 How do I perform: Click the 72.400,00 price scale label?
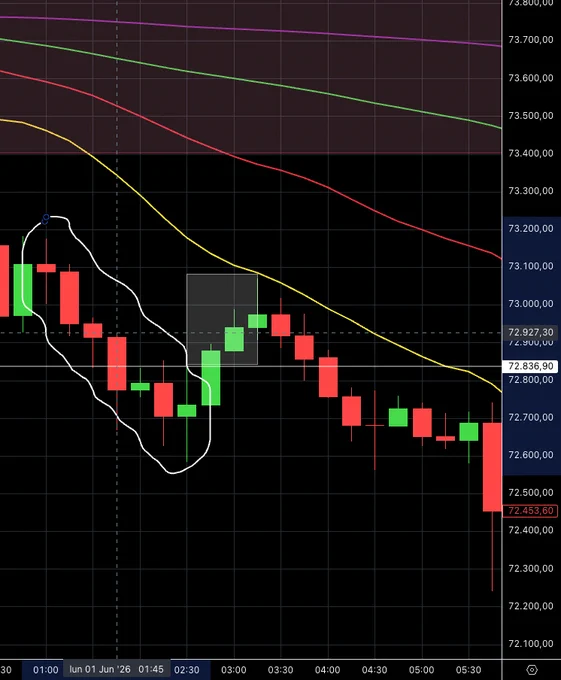[531, 530]
